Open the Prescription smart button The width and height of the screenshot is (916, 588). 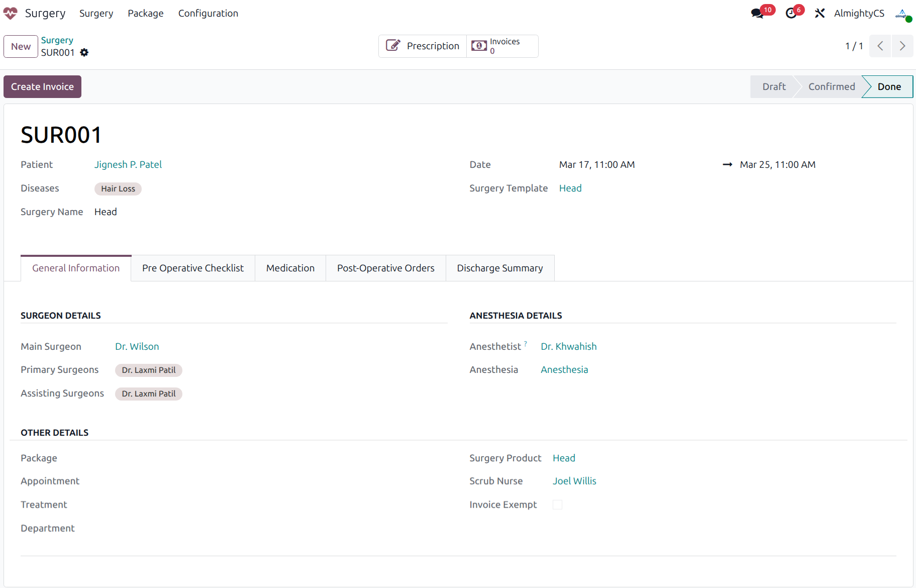pos(423,46)
